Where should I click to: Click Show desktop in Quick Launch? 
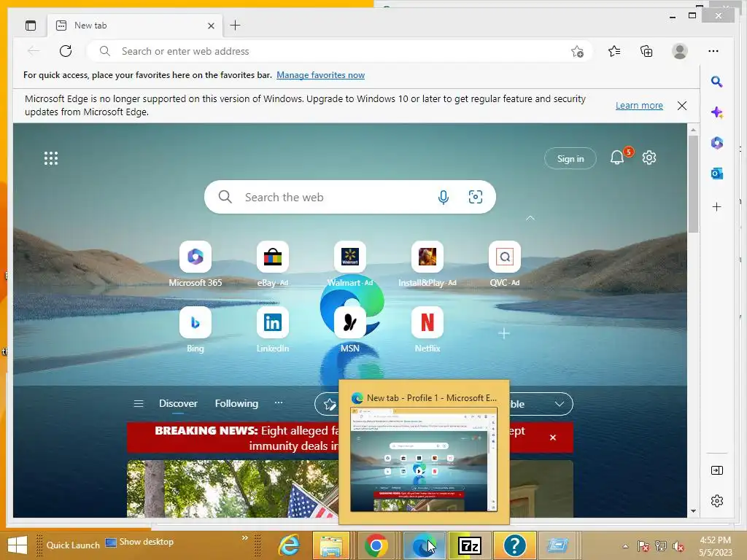tap(139, 542)
